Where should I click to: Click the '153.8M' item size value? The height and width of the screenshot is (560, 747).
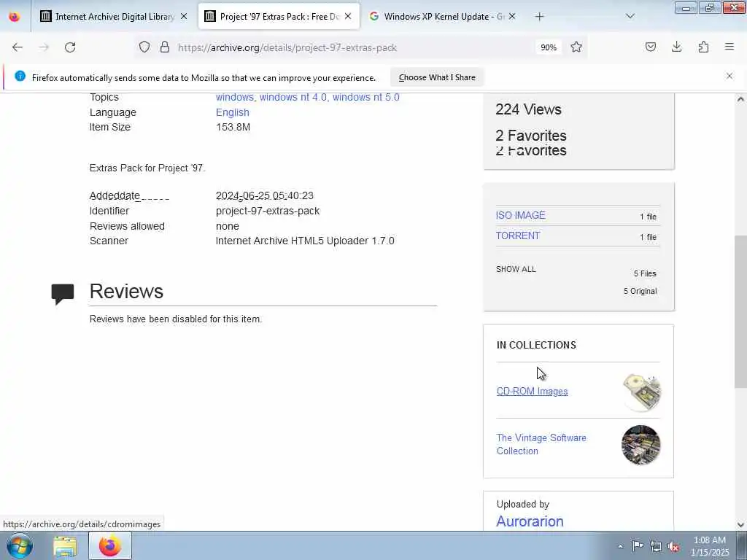tap(233, 127)
